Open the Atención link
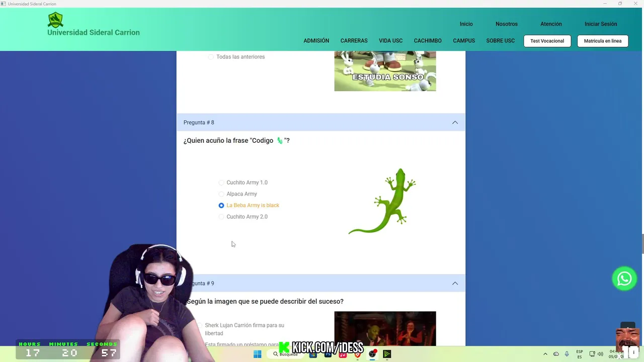The width and height of the screenshot is (644, 362). click(x=551, y=24)
